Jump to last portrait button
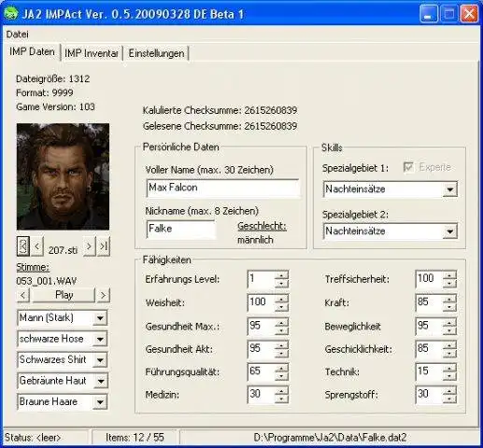Viewport: 483px width, 448px height. coord(104,246)
